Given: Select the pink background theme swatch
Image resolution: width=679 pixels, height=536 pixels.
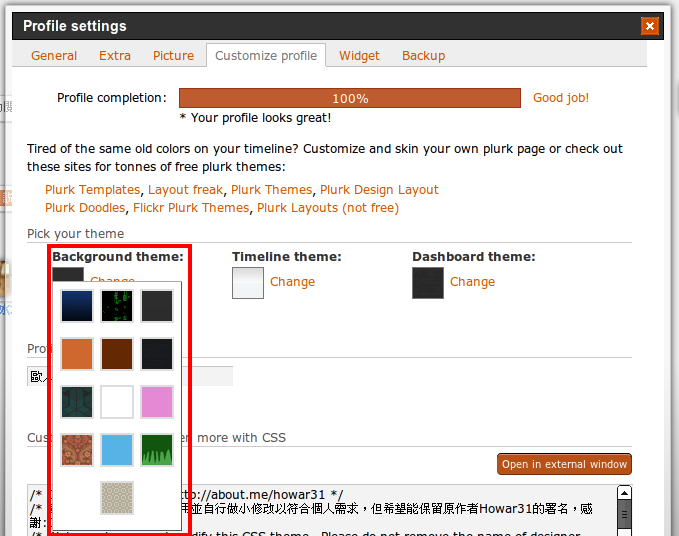Looking at the screenshot, I should pos(157,402).
